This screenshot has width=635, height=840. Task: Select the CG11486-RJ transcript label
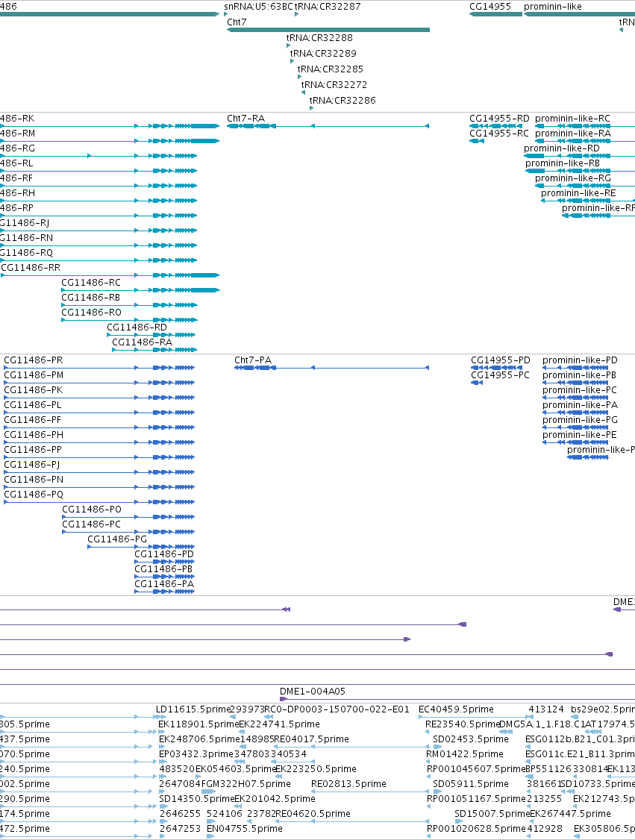click(x=24, y=223)
